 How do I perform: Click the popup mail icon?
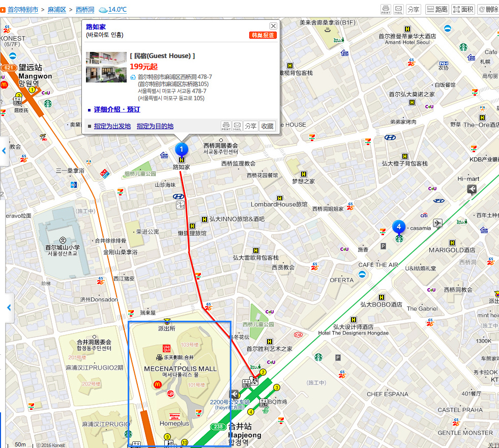(237, 126)
